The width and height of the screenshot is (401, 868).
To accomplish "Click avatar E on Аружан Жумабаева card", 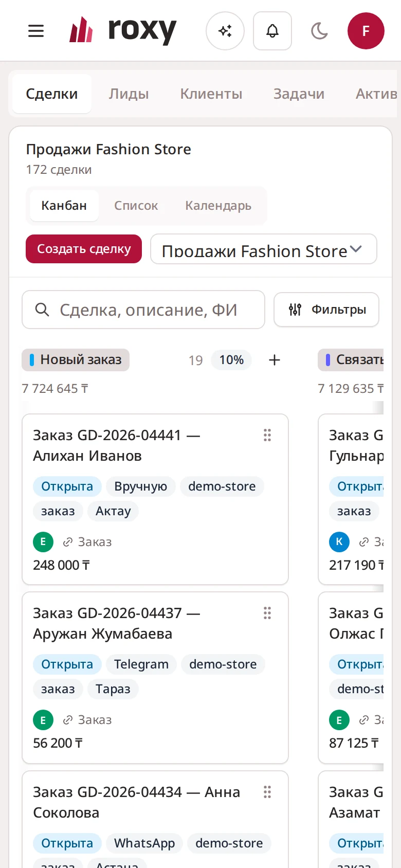I will point(43,720).
